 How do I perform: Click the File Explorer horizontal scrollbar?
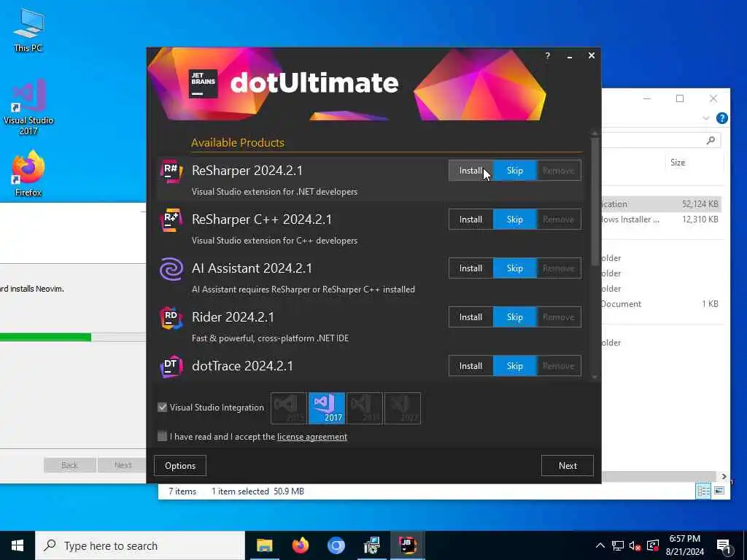659,476
